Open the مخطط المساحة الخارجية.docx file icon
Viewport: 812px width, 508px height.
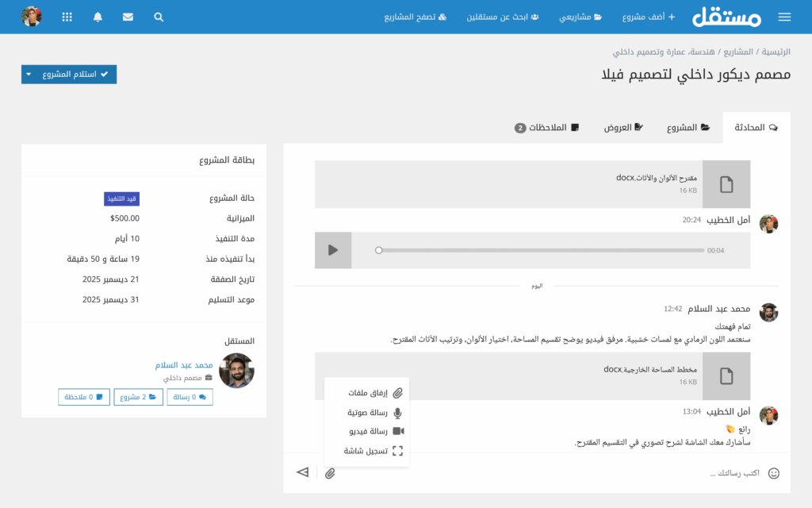[x=726, y=377]
